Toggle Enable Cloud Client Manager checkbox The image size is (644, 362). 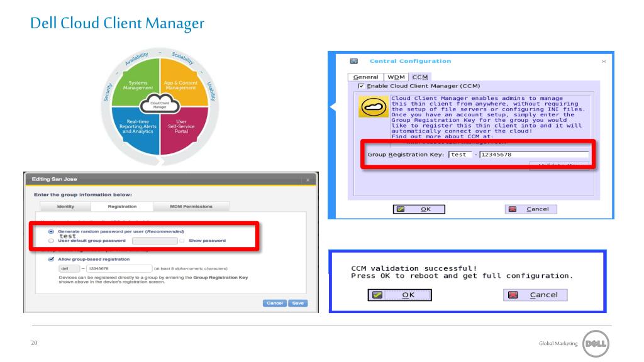(360, 85)
